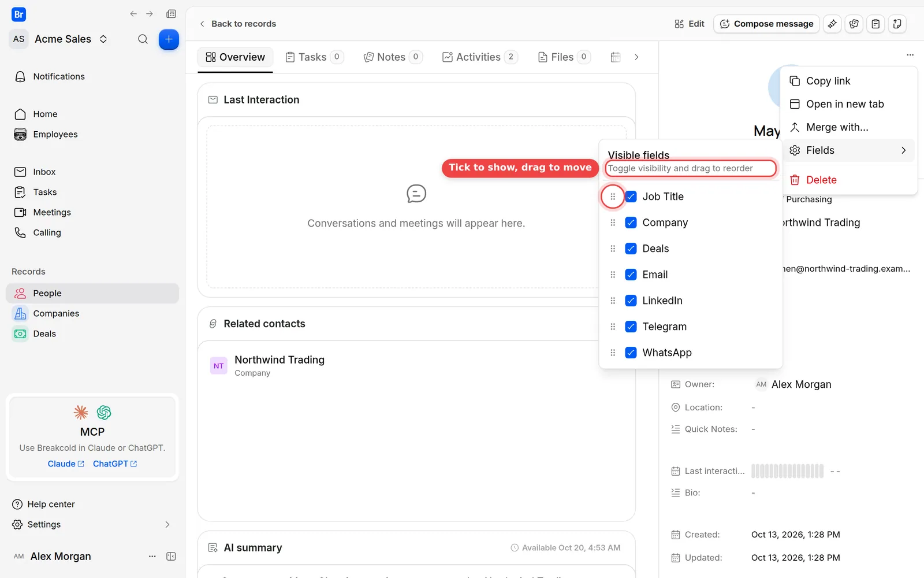Show more tabs with the right chevron
924x578 pixels.
pos(636,57)
